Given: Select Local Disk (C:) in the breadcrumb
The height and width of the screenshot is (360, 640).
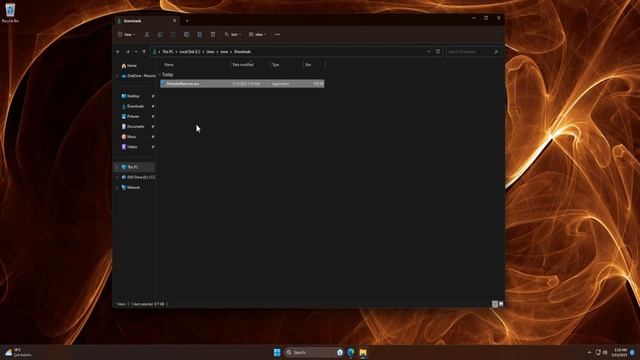Looking at the screenshot, I should pos(190,52).
